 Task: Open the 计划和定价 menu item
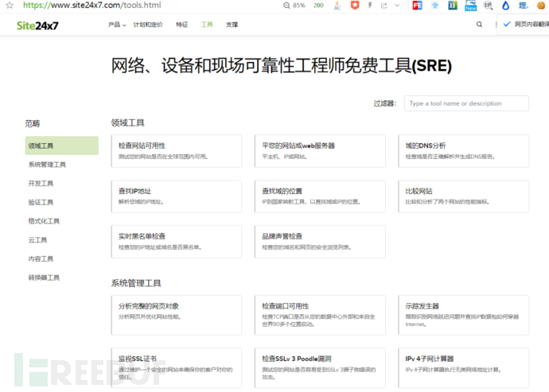point(148,25)
